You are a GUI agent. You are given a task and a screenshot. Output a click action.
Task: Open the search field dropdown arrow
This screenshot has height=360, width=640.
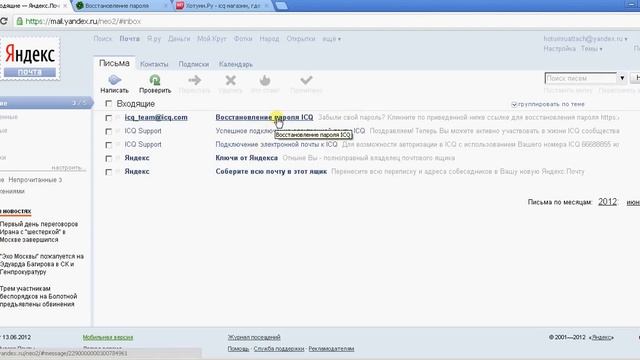622,78
